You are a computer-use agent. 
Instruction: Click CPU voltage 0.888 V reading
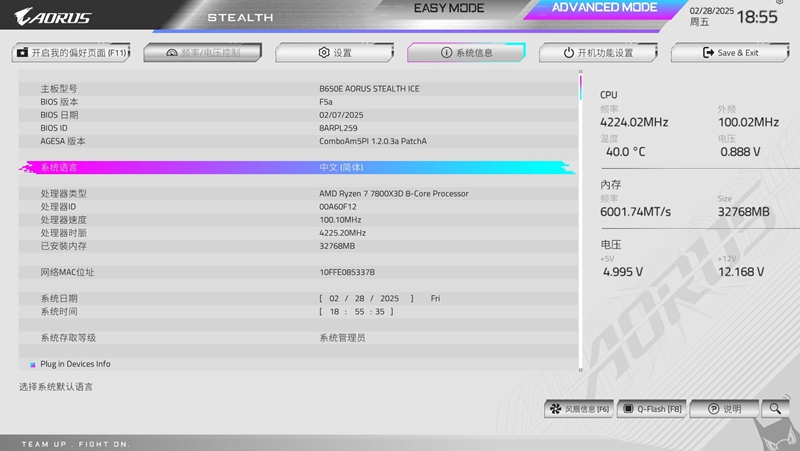click(740, 152)
